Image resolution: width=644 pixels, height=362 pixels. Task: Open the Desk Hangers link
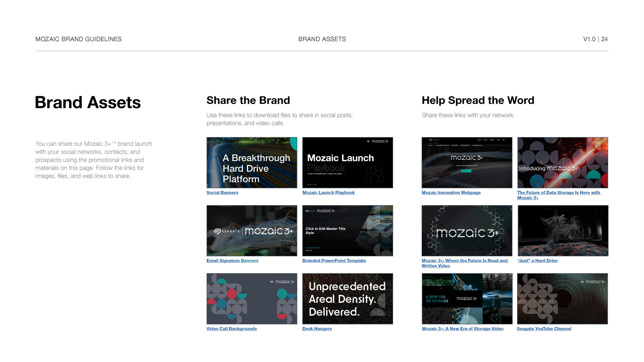tap(317, 328)
